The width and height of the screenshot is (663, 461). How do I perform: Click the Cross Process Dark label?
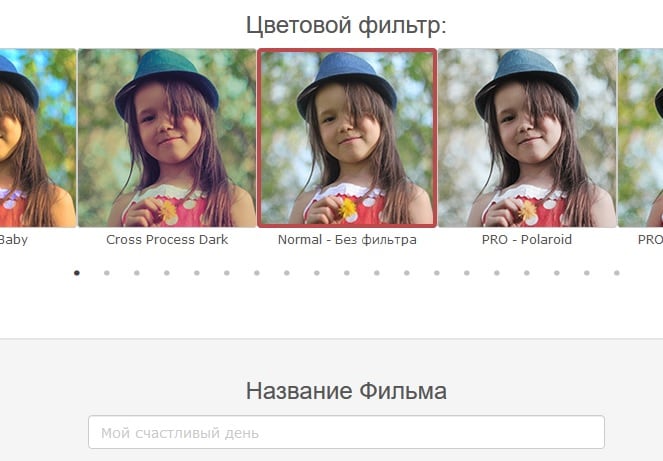[x=167, y=240]
